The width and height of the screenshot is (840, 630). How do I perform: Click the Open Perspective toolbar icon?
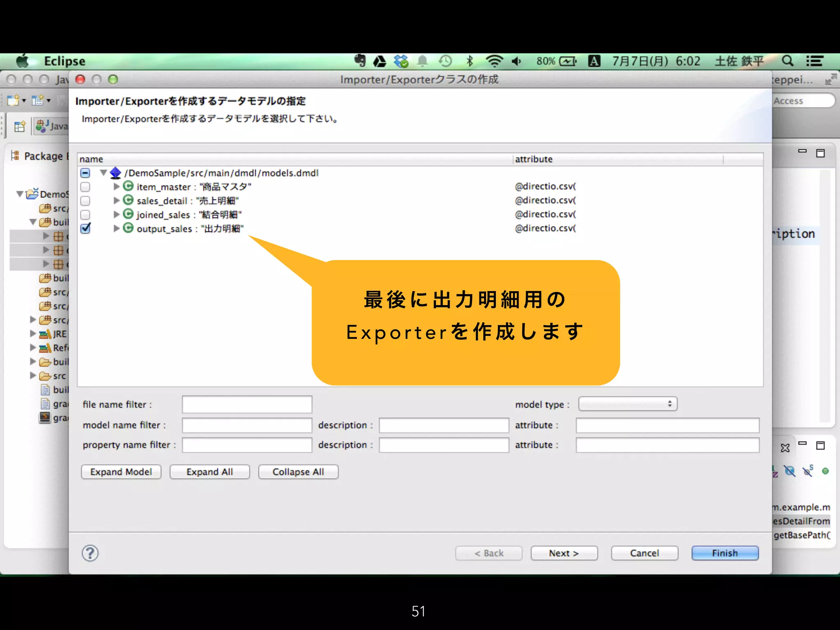point(19,126)
